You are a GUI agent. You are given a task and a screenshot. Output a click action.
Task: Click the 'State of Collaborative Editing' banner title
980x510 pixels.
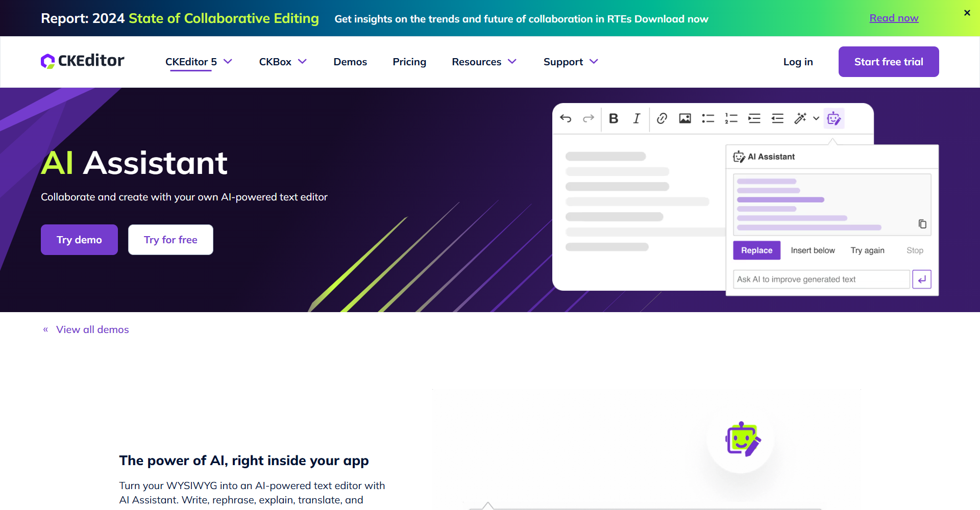(224, 18)
